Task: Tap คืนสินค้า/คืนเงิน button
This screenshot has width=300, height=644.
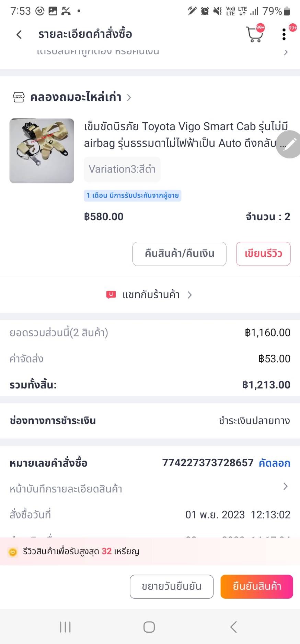Action: pyautogui.click(x=179, y=254)
